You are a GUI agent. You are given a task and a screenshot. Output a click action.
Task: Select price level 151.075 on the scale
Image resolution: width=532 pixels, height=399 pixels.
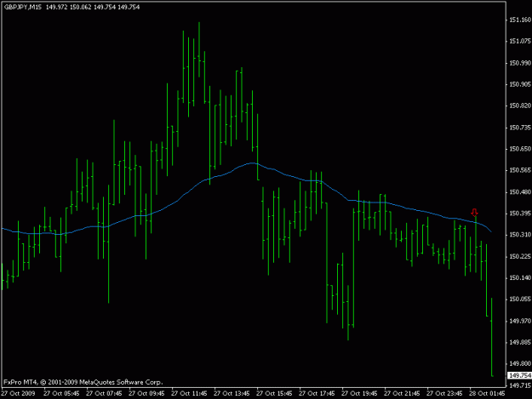point(520,41)
